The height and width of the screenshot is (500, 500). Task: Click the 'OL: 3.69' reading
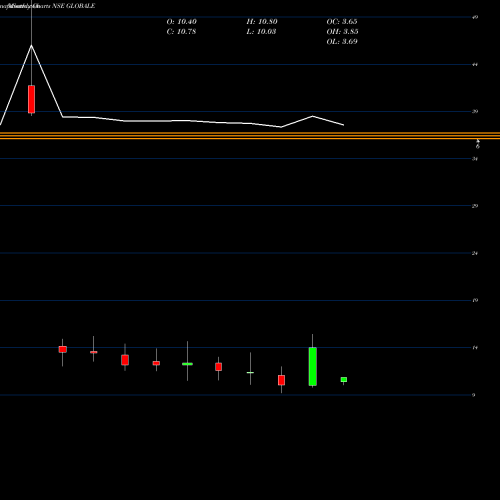coord(342,42)
